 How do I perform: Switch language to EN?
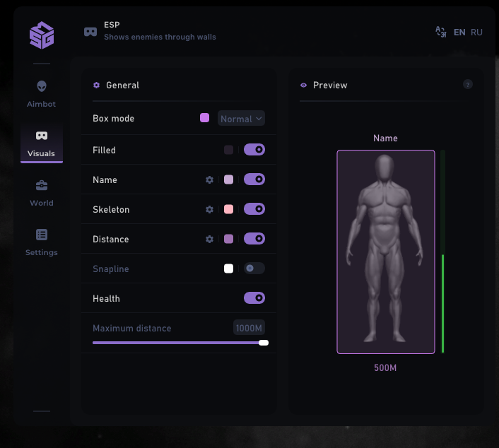[x=459, y=33]
